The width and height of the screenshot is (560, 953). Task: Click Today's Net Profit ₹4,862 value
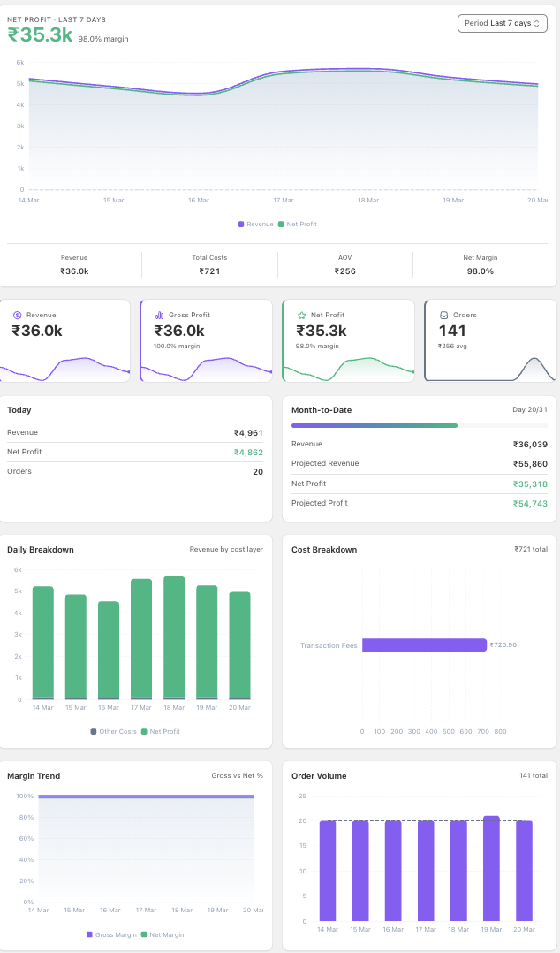(248, 453)
